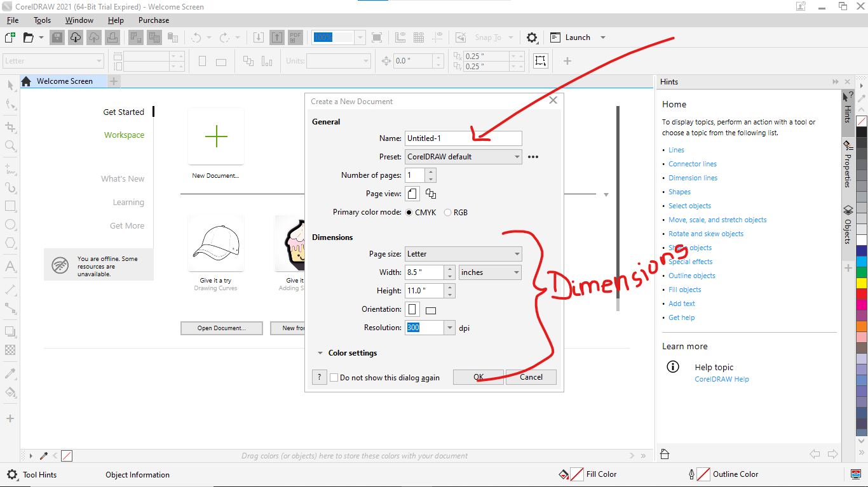Open the Tools menu
The height and width of the screenshot is (487, 868).
pyautogui.click(x=43, y=20)
